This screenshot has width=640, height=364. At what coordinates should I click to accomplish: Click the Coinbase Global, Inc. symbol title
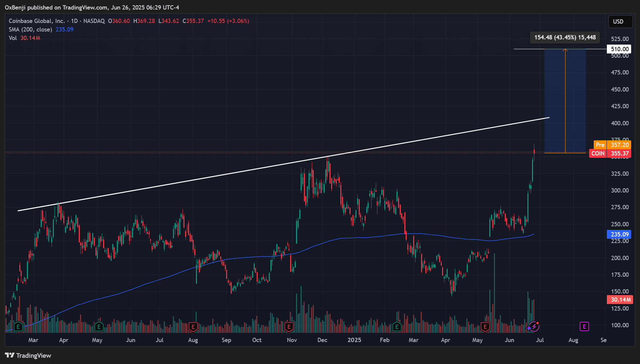point(37,21)
